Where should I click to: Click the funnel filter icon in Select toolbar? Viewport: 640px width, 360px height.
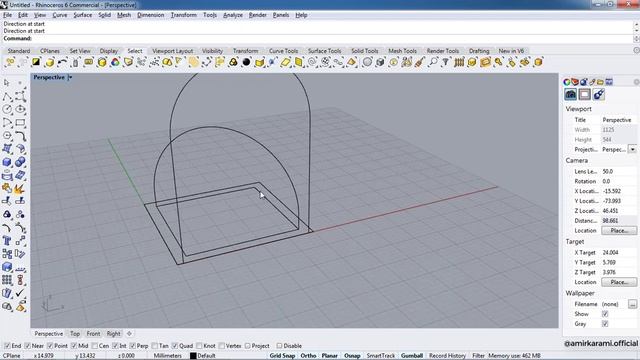coord(446,62)
